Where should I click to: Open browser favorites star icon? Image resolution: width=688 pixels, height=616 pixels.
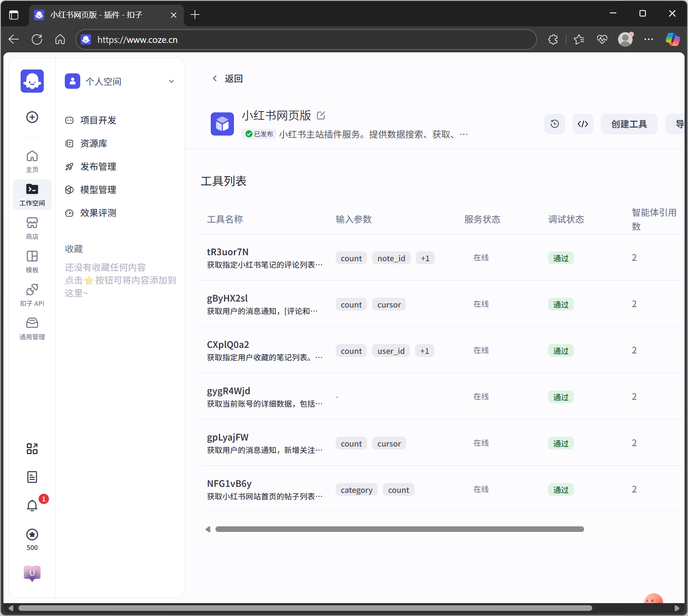(579, 39)
